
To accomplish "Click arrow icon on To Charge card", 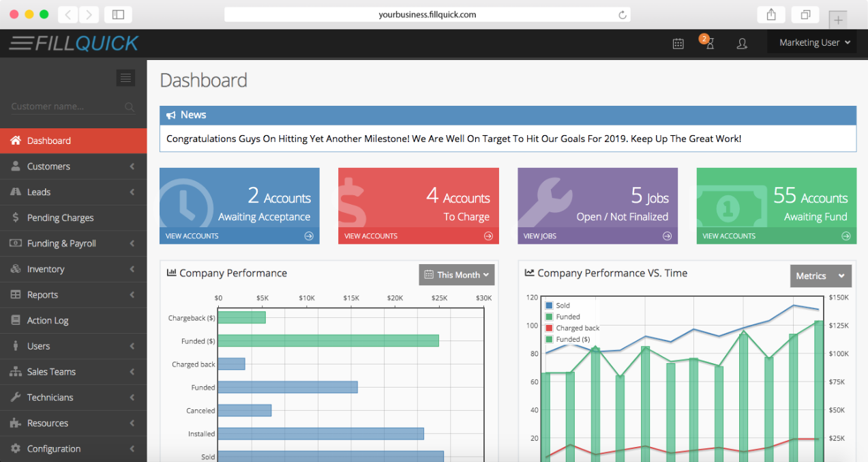I will [488, 236].
